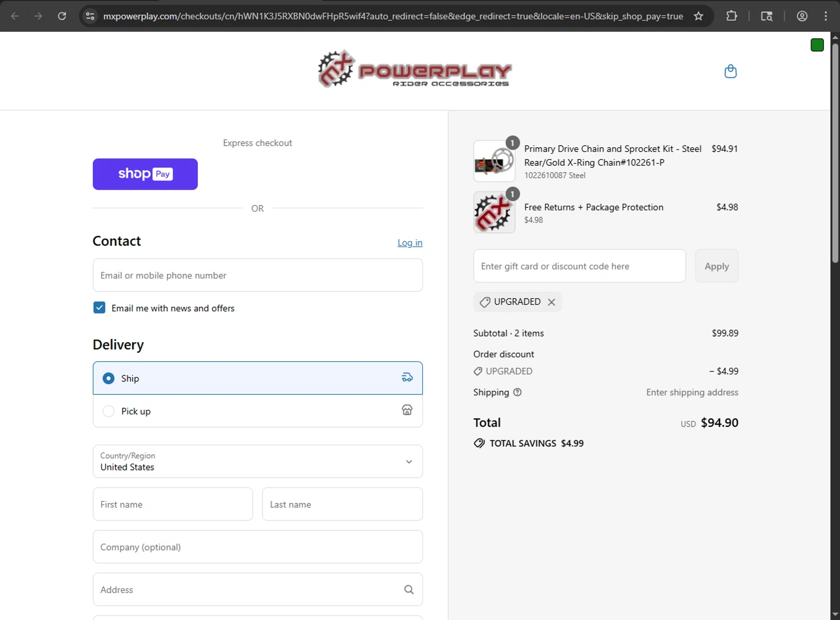Click the Primary Drive Chain and Sprocket Kit title
The width and height of the screenshot is (840, 620).
(x=613, y=156)
